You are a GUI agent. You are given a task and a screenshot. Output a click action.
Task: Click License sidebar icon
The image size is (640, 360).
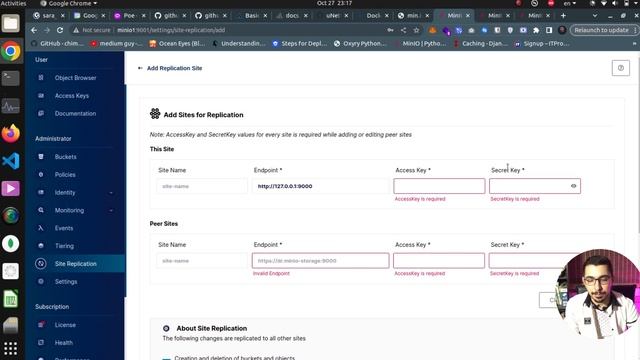pyautogui.click(x=41, y=325)
